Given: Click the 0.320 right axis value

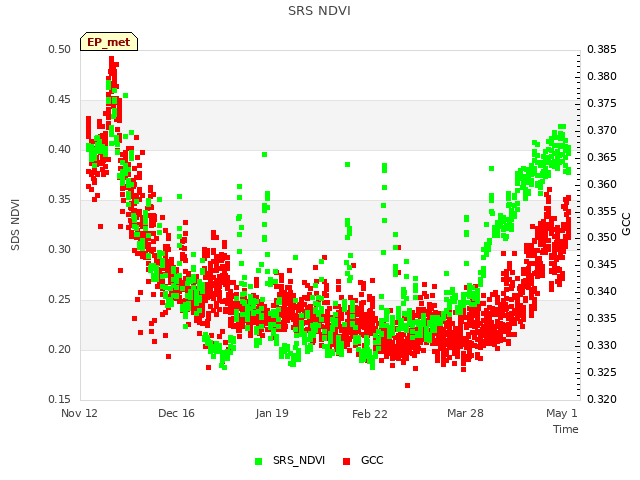Looking at the screenshot, I should pyautogui.click(x=602, y=399).
